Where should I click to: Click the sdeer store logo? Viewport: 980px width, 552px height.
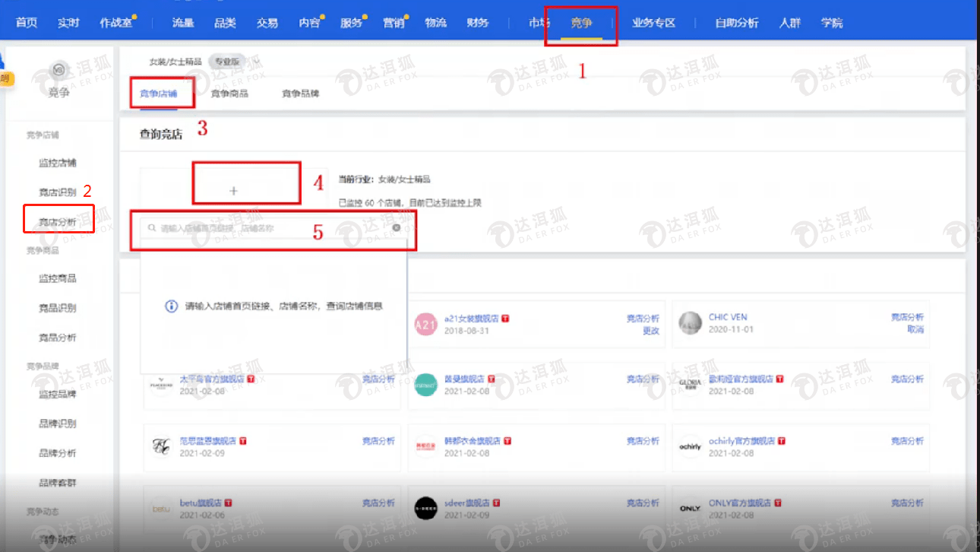coord(426,508)
